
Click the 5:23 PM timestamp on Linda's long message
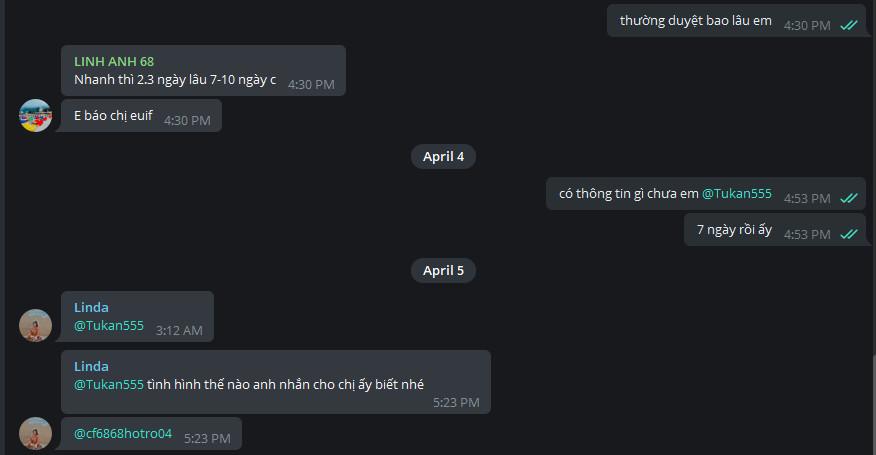pos(456,402)
